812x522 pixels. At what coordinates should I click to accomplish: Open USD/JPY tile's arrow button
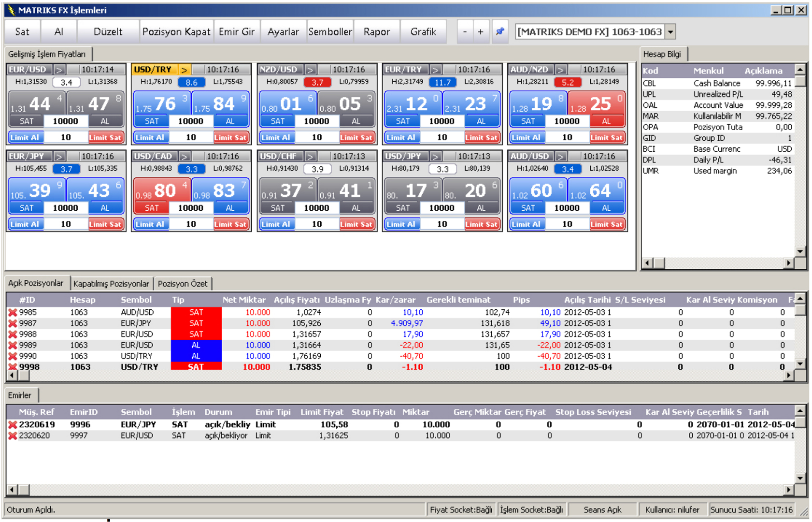(x=435, y=157)
